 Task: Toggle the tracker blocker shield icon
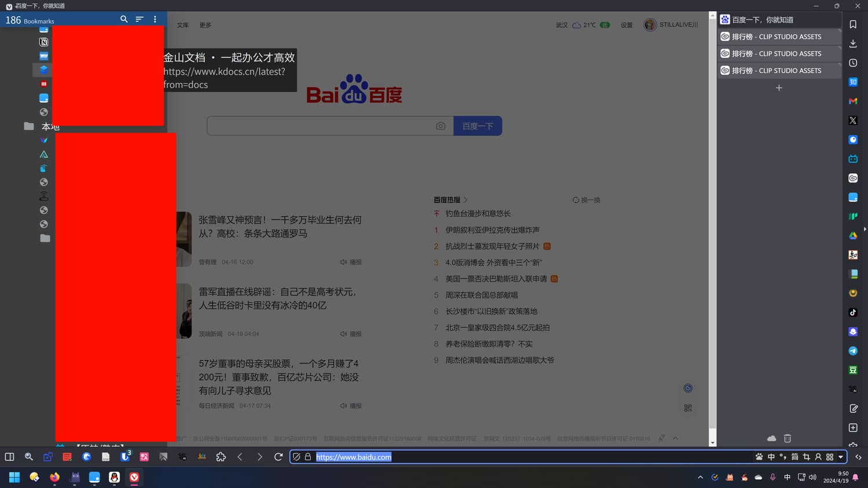pyautogui.click(x=297, y=457)
